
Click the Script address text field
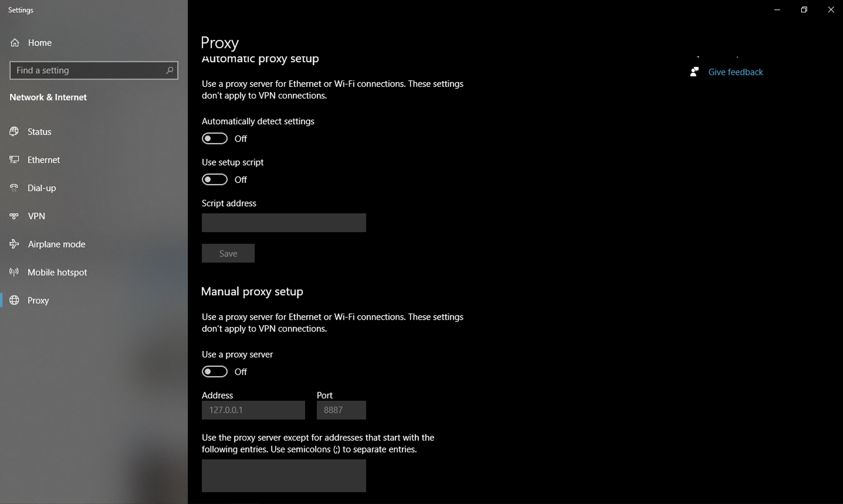283,223
